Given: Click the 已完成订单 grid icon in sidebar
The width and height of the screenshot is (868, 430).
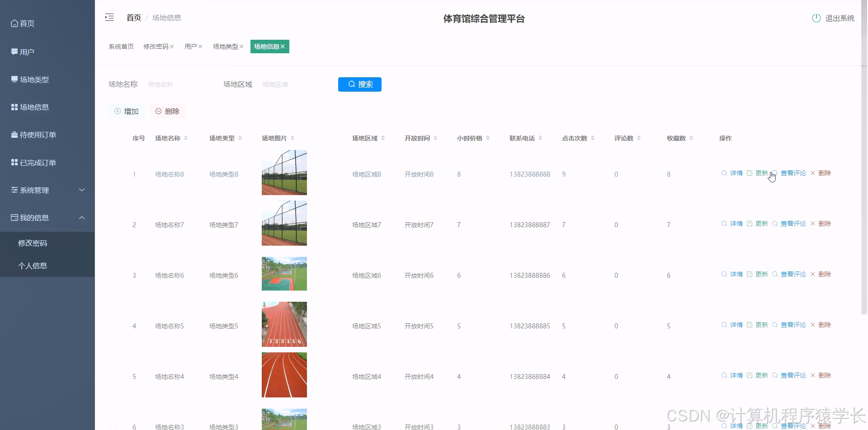Looking at the screenshot, I should click(14, 162).
